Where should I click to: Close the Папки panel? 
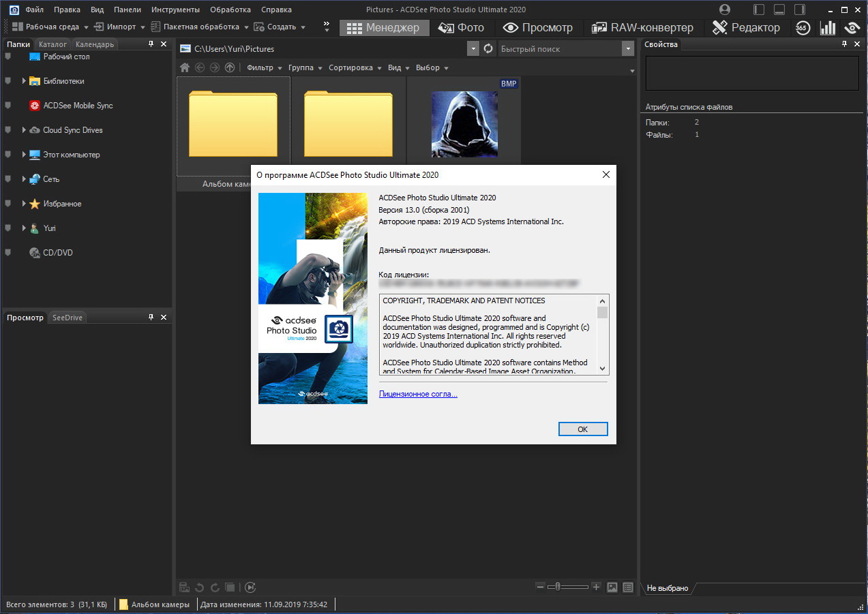tap(164, 44)
